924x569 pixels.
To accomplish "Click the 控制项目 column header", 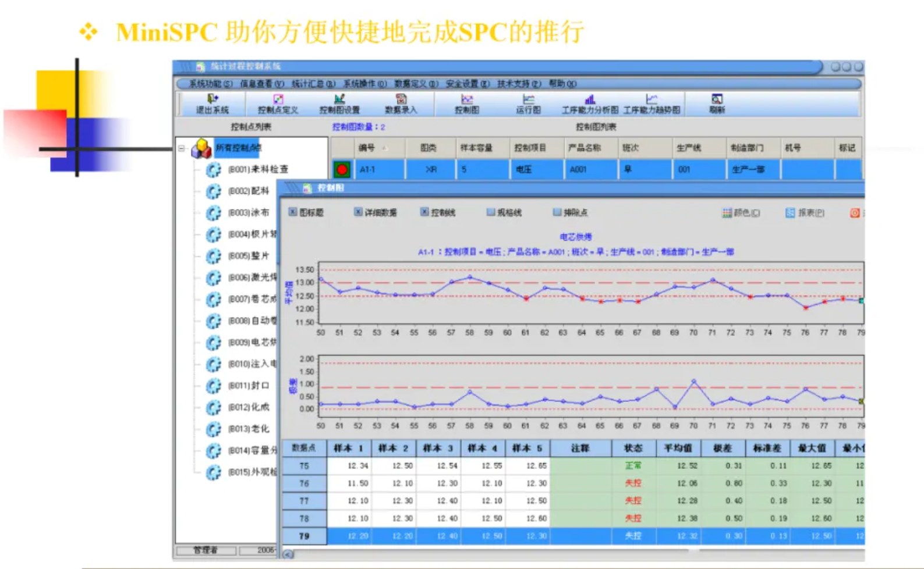I will coord(537,148).
